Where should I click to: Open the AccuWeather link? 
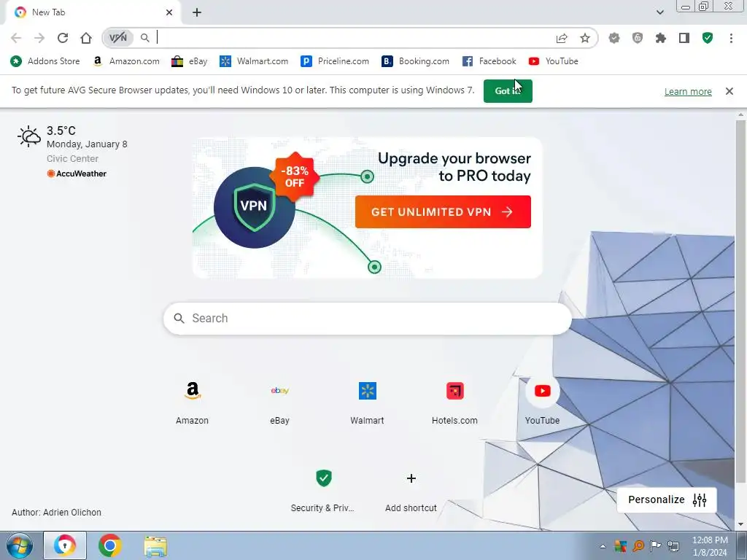[x=77, y=174]
